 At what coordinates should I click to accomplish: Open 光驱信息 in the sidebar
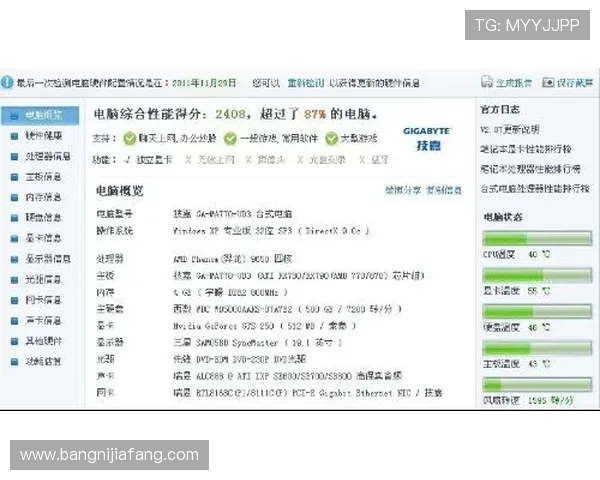(43, 280)
